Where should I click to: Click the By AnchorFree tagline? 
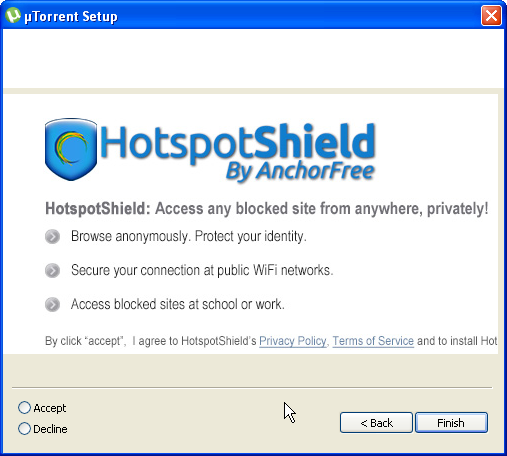[300, 172]
